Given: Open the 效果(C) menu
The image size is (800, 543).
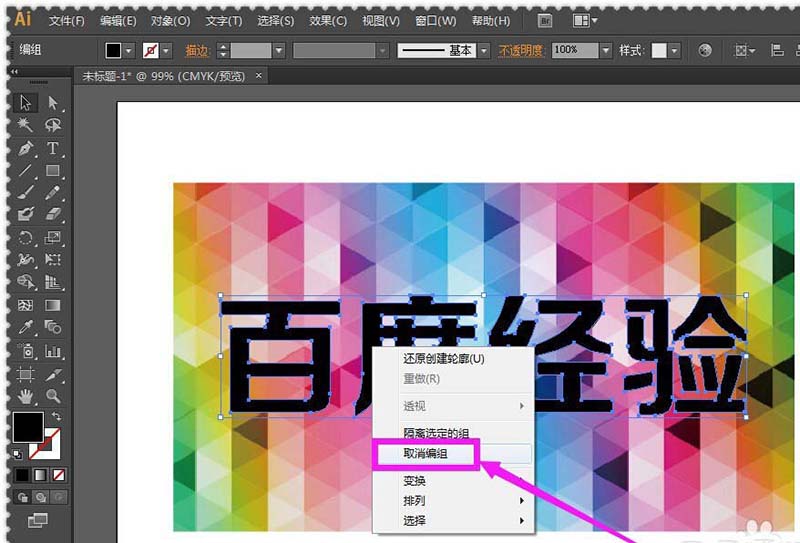Looking at the screenshot, I should (x=328, y=21).
